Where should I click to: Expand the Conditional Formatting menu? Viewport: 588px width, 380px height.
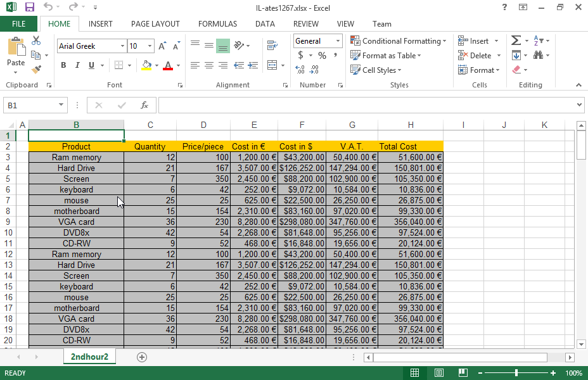tap(399, 41)
